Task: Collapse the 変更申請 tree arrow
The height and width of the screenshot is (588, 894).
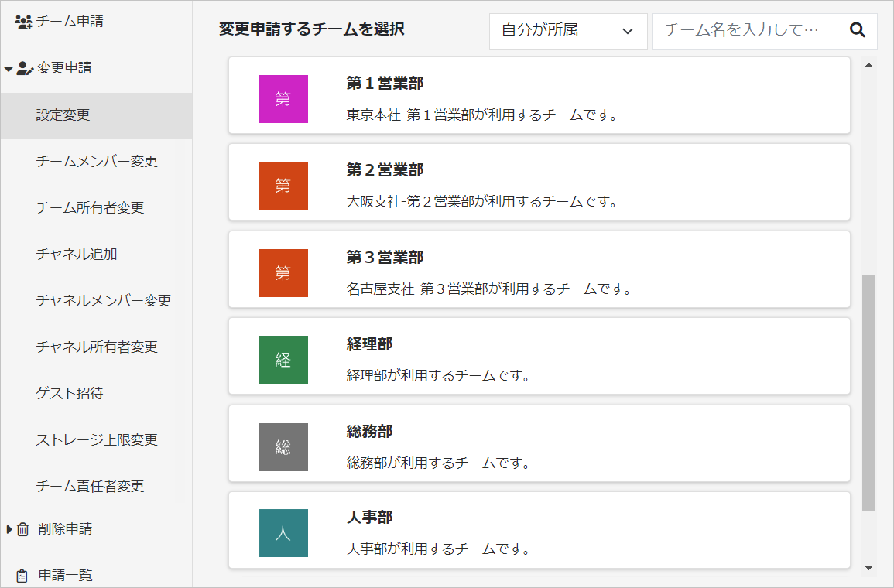Action: point(8,69)
